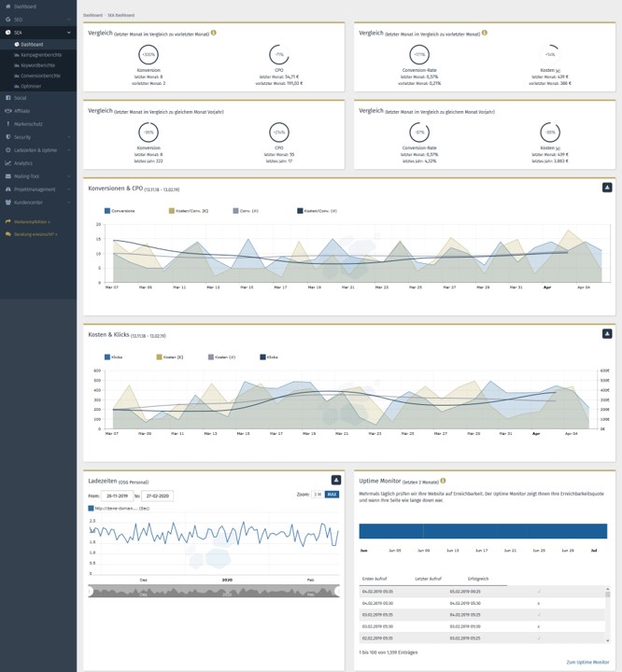This screenshot has height=672, width=622.
Task: Click info icon in Vergleich card with +171% Conversion-Rate
Action: click(x=485, y=33)
